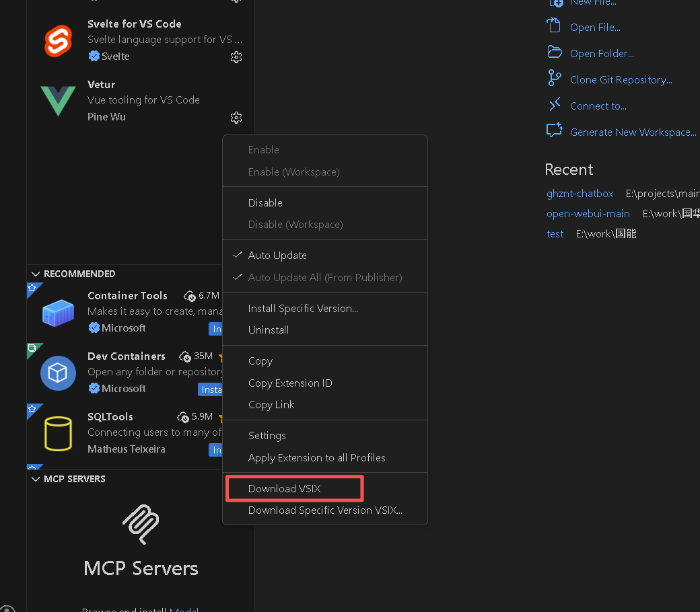Click Dev Containers Microsoft verified badge
The image size is (700, 612).
(94, 389)
